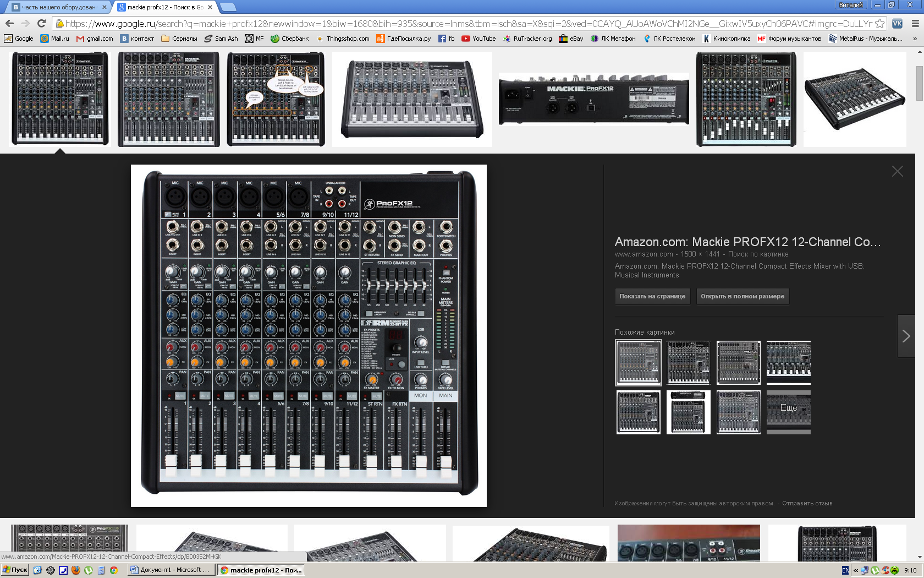Select the first top-row mixer thumbnail
Screen dimensions: 924x578
(x=60, y=99)
